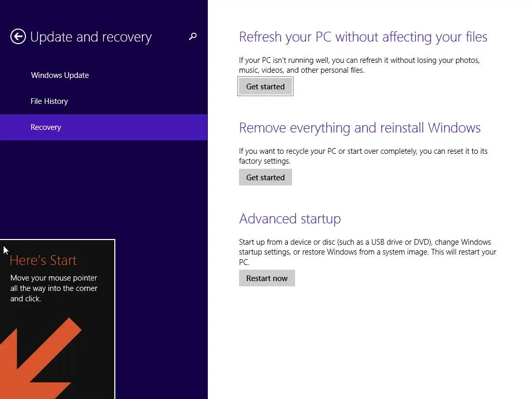
Task: Click Get started under Refresh your PC
Action: pyautogui.click(x=265, y=87)
